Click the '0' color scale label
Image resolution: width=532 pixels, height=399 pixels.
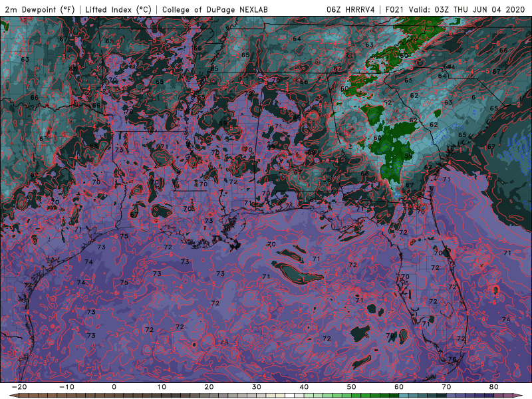pyautogui.click(x=114, y=387)
